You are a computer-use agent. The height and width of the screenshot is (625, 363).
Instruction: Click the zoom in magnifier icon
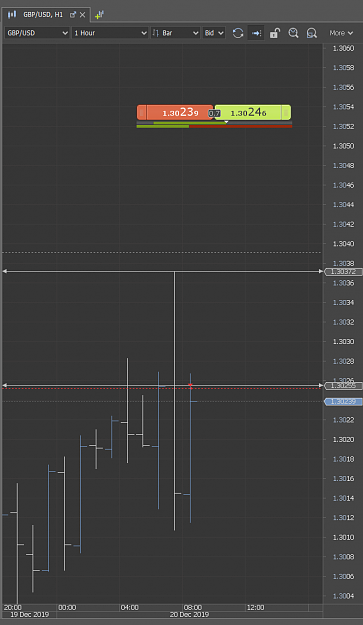293,33
